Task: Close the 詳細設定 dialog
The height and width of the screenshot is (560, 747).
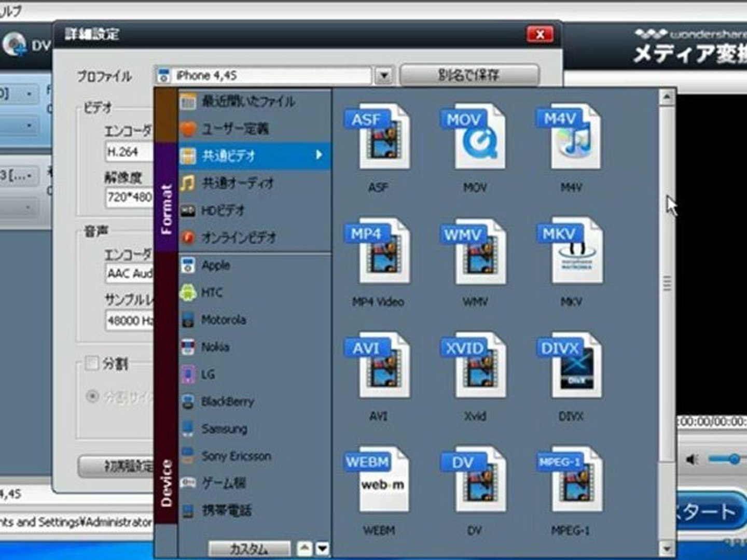Action: (x=539, y=35)
